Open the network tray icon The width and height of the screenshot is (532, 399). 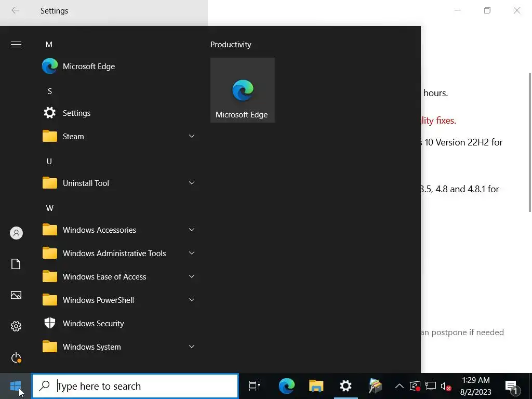[431, 386]
